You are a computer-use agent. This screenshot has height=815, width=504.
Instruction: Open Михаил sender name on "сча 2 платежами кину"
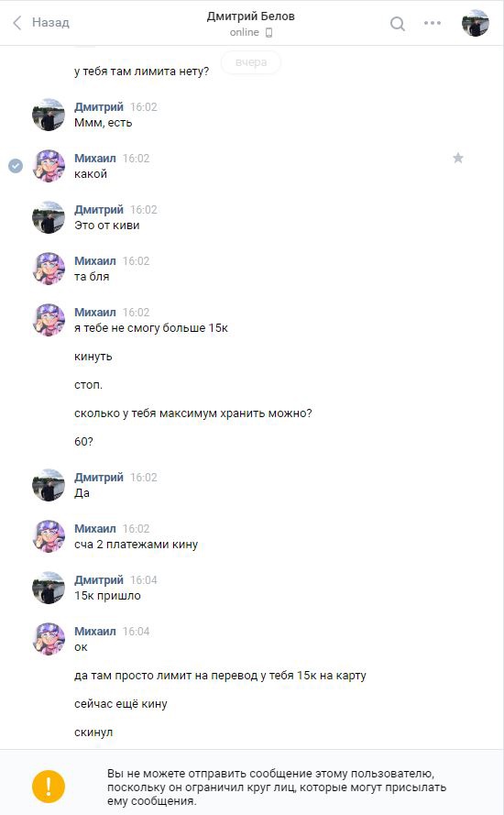[95, 529]
